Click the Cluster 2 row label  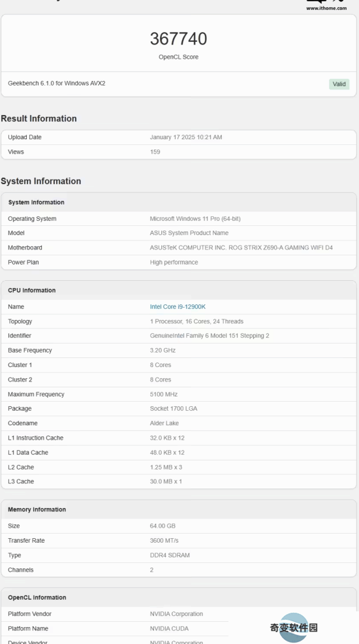[20, 379]
